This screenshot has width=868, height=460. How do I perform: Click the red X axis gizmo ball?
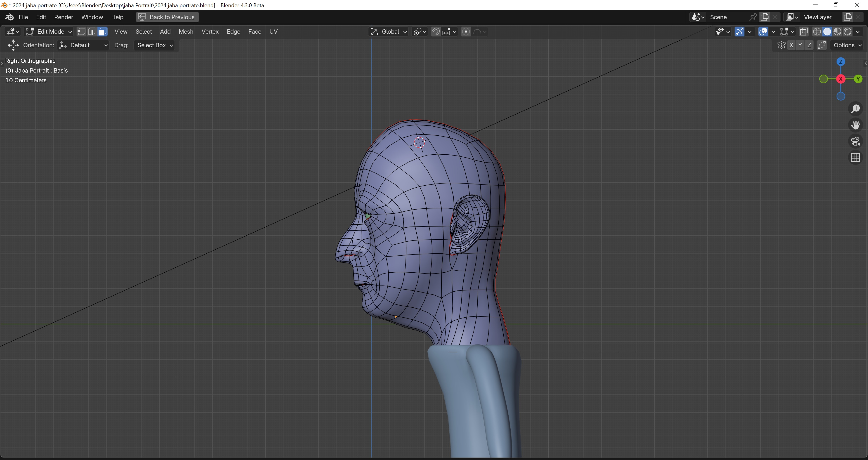coord(841,79)
